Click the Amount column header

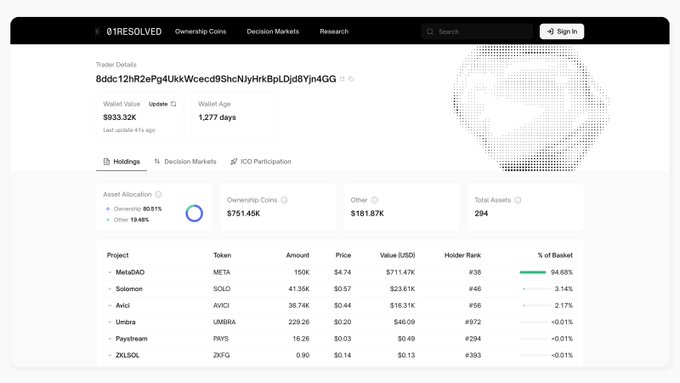298,255
